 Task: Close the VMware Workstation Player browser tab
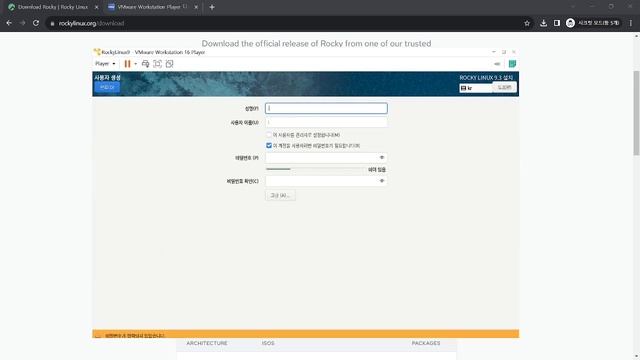click(196, 7)
